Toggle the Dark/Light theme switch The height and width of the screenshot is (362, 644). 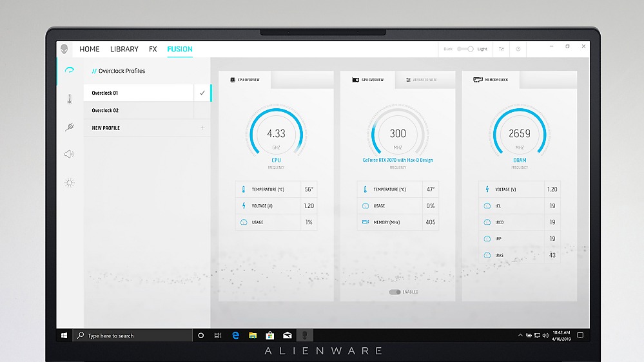465,49
